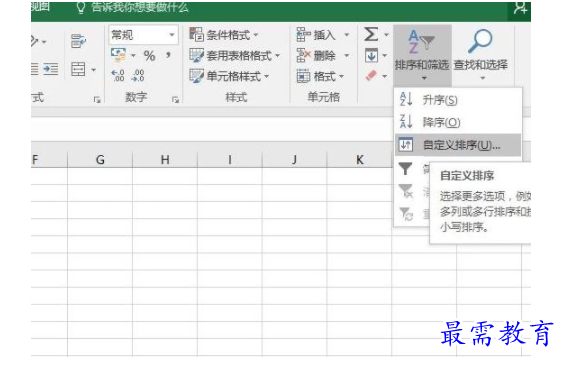Select column I header
Image resolution: width=562 pixels, height=365 pixels.
230,160
